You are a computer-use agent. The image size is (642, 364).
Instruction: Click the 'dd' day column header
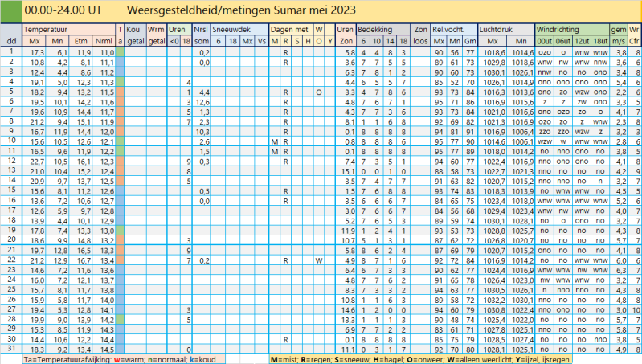click(11, 41)
